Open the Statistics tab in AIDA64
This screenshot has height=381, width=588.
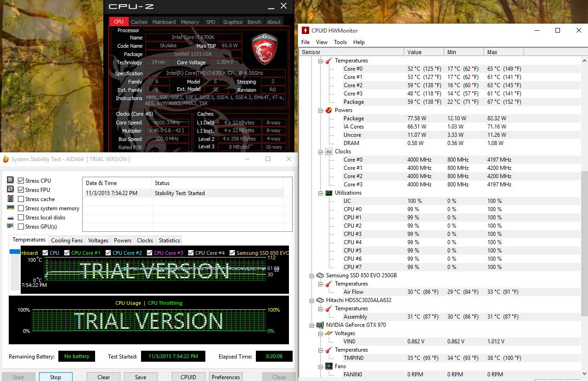click(170, 241)
